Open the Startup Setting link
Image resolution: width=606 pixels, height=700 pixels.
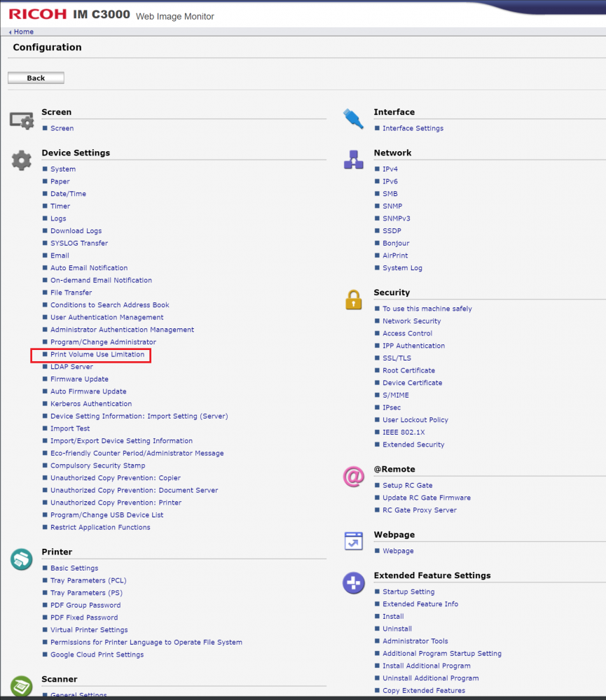point(408,592)
